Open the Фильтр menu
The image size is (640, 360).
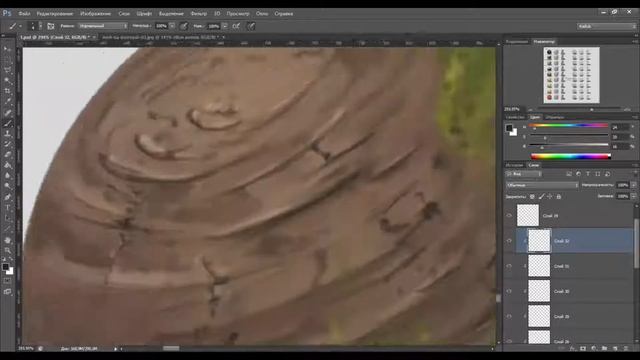(x=199, y=13)
